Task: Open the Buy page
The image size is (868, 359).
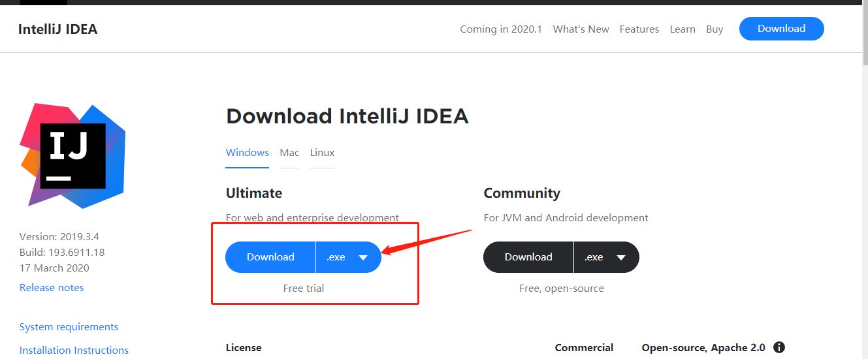Action: [x=715, y=29]
